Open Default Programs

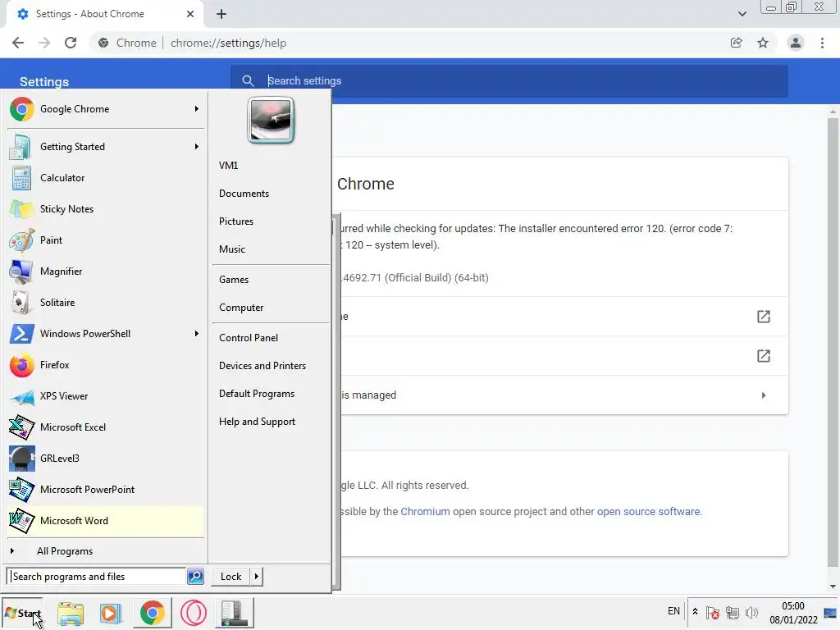tap(257, 394)
